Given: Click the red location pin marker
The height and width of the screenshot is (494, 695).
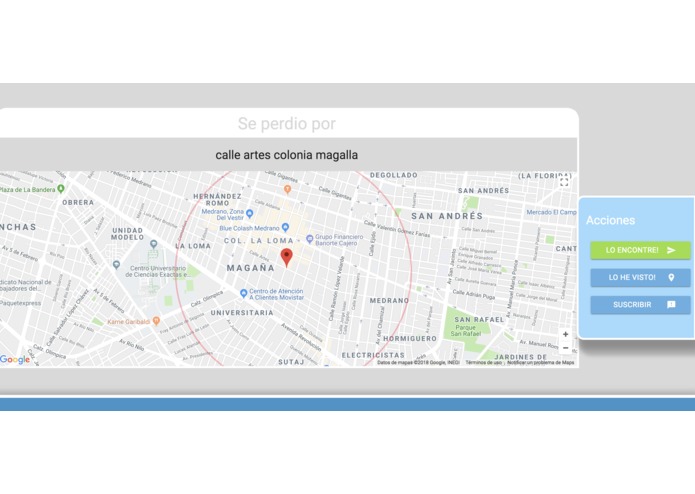Looking at the screenshot, I should [287, 257].
